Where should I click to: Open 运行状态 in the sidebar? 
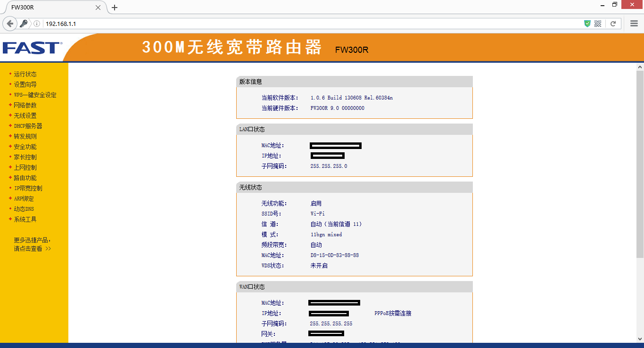pyautogui.click(x=25, y=74)
